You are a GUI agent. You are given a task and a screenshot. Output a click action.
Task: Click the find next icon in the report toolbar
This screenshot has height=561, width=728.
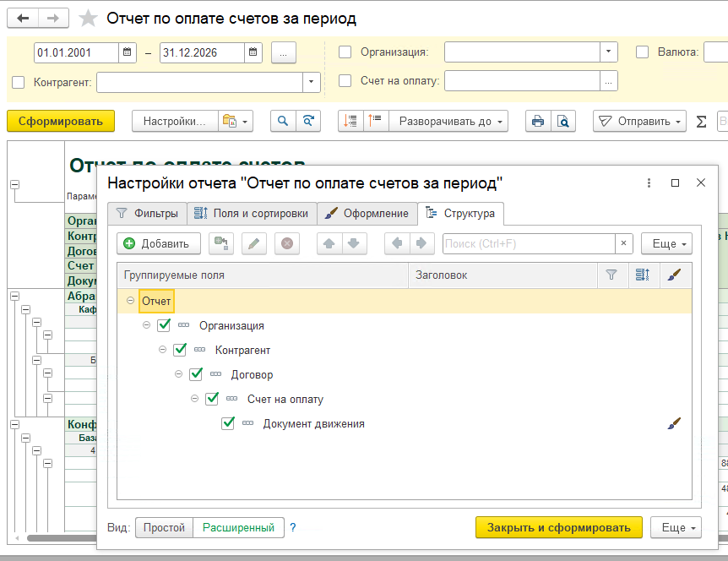[308, 121]
